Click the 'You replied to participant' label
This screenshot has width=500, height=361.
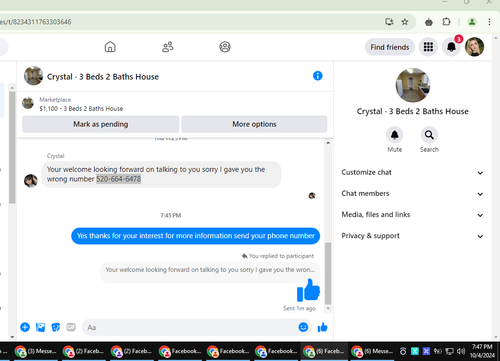tap(278, 256)
